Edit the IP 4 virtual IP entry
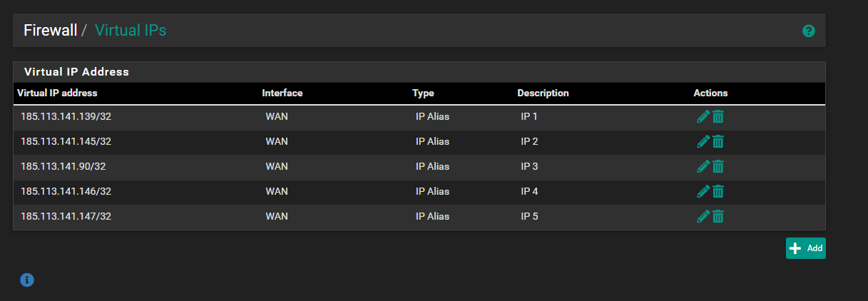This screenshot has width=868, height=301. point(703,192)
